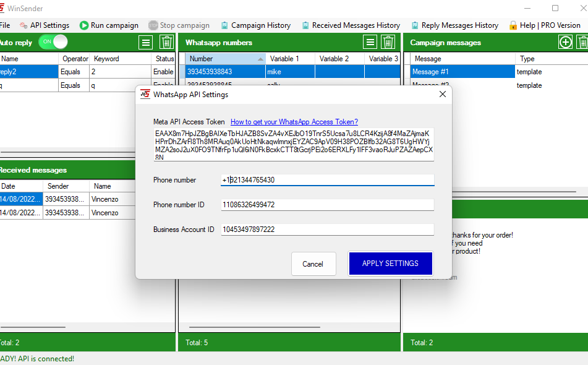Click the Status column header in Auto reply

(163, 59)
